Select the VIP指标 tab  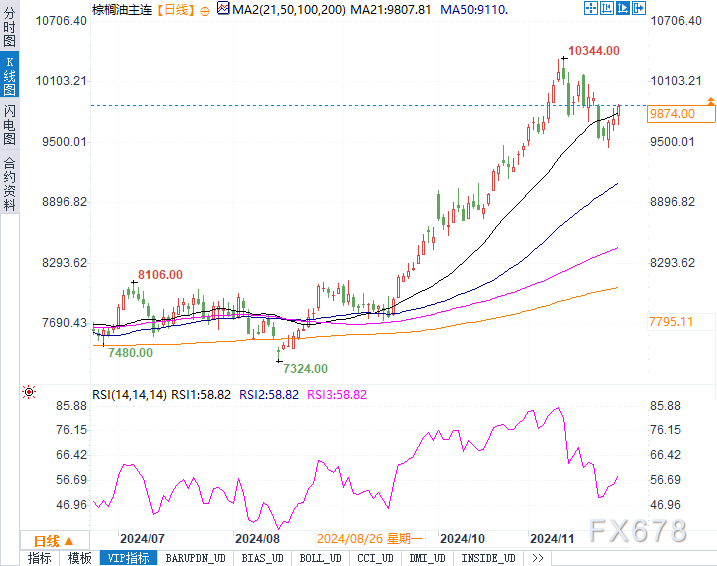pyautogui.click(x=127, y=558)
